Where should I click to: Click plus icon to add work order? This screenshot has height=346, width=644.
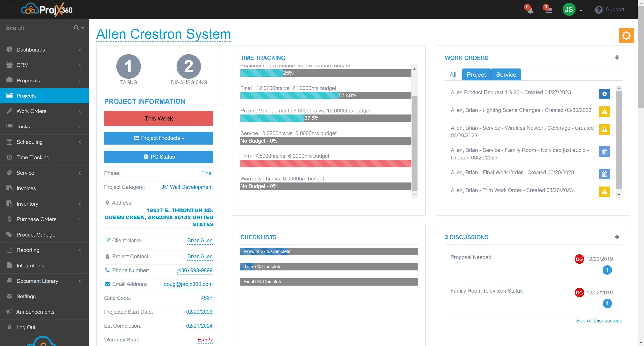(617, 58)
